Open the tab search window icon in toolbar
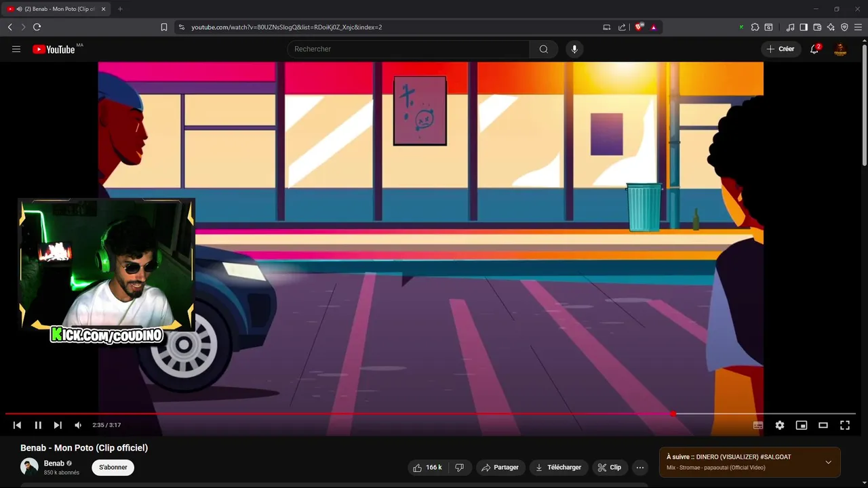 click(x=768, y=27)
